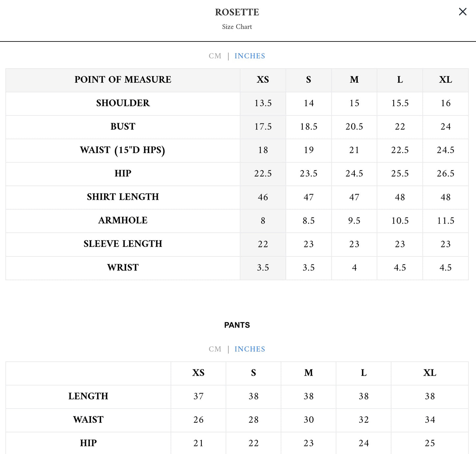Click the POINT OF MEASURE header

(x=123, y=80)
